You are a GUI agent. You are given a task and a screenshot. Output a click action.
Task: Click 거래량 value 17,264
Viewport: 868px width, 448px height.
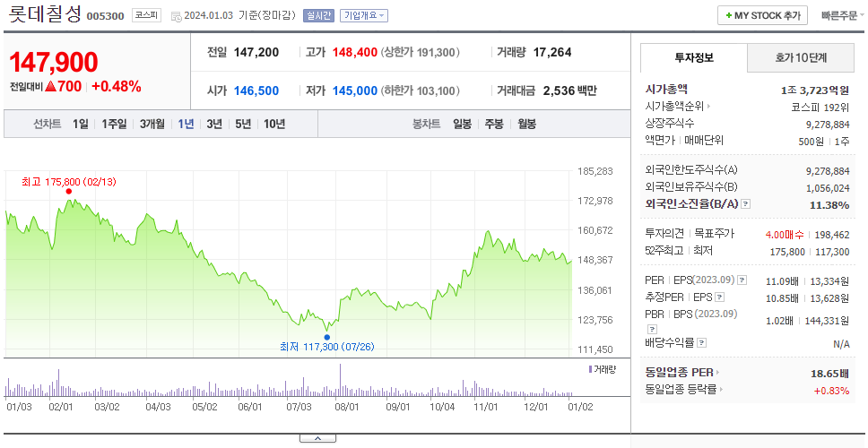tap(552, 53)
